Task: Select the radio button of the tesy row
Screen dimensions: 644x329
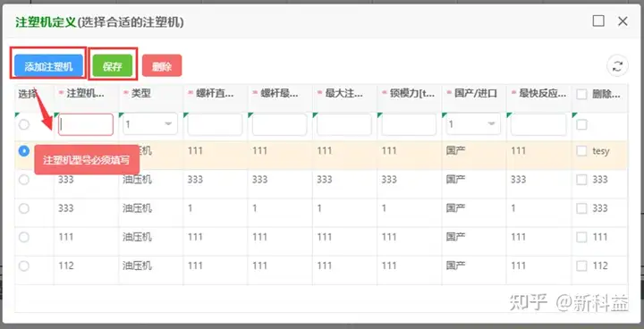Action: click(x=24, y=151)
